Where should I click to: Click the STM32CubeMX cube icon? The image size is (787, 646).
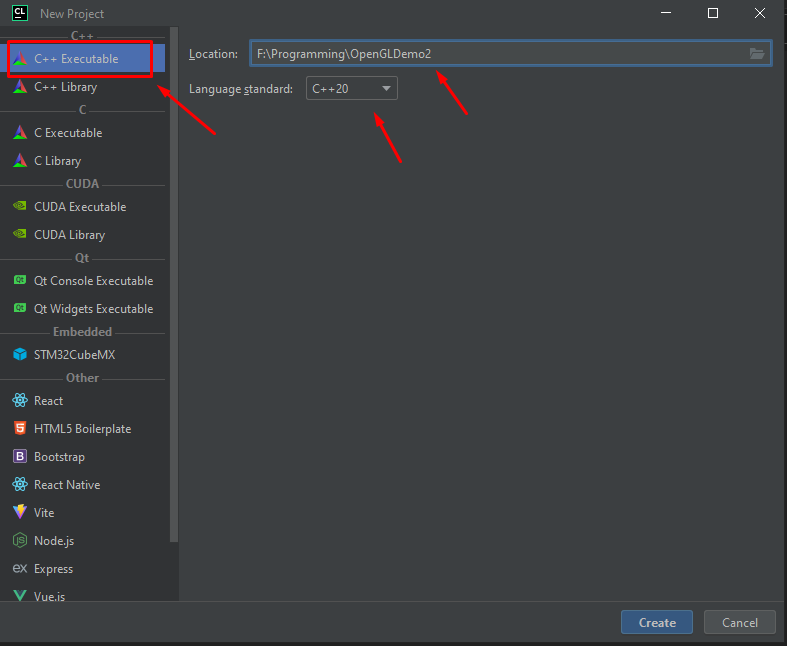tap(20, 354)
